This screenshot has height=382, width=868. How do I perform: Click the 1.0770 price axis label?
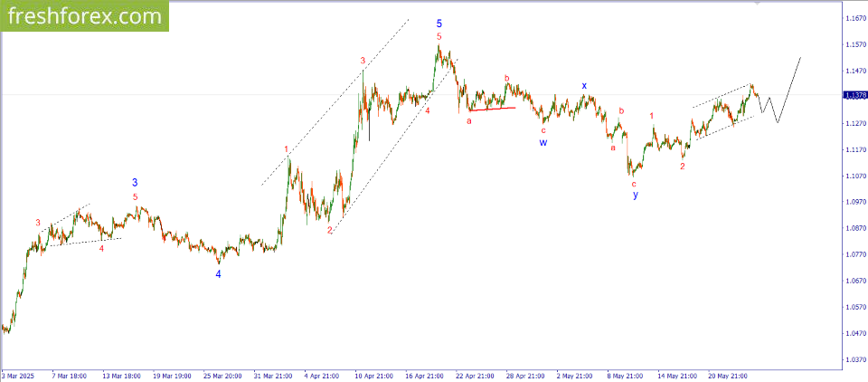point(856,254)
